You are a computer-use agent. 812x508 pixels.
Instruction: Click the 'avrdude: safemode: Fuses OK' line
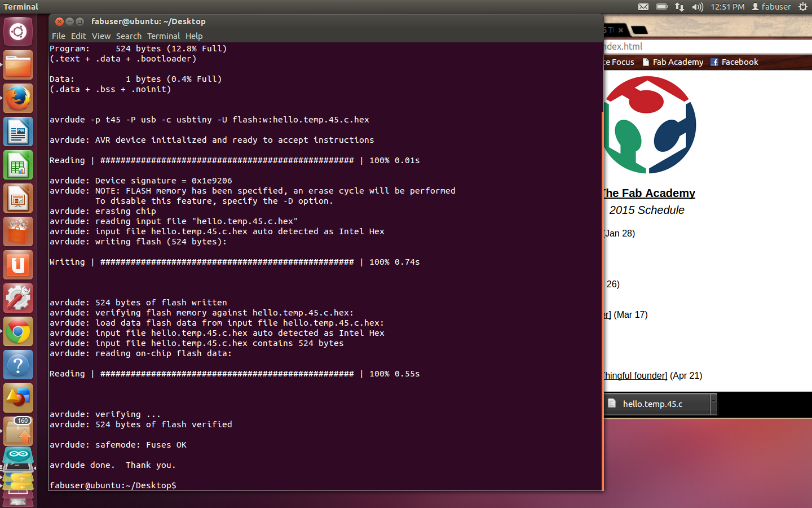[x=118, y=445]
